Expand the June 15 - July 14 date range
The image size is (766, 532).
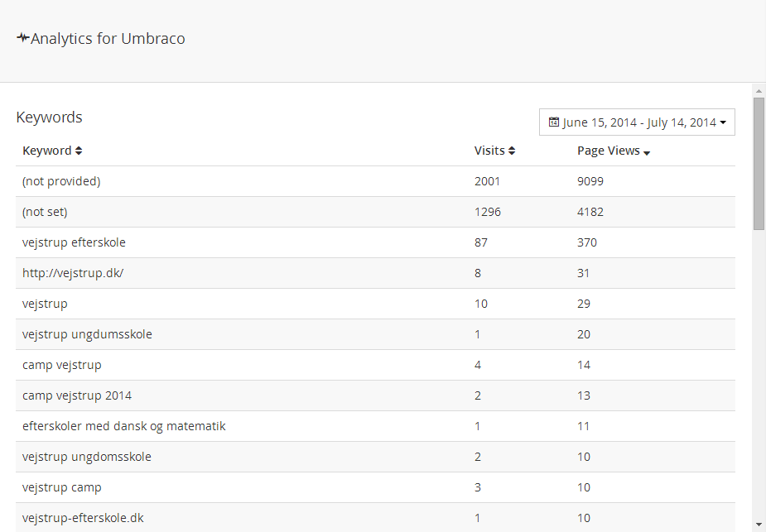638,122
